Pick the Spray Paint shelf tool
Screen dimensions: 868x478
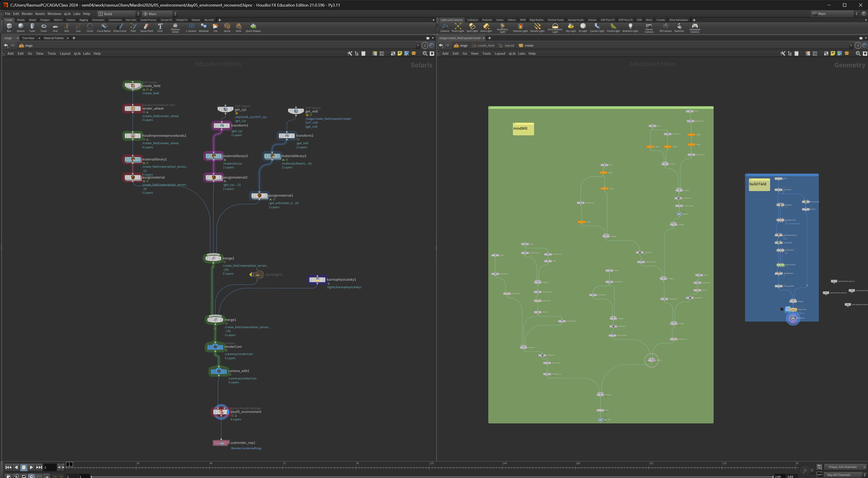pyautogui.click(x=146, y=27)
